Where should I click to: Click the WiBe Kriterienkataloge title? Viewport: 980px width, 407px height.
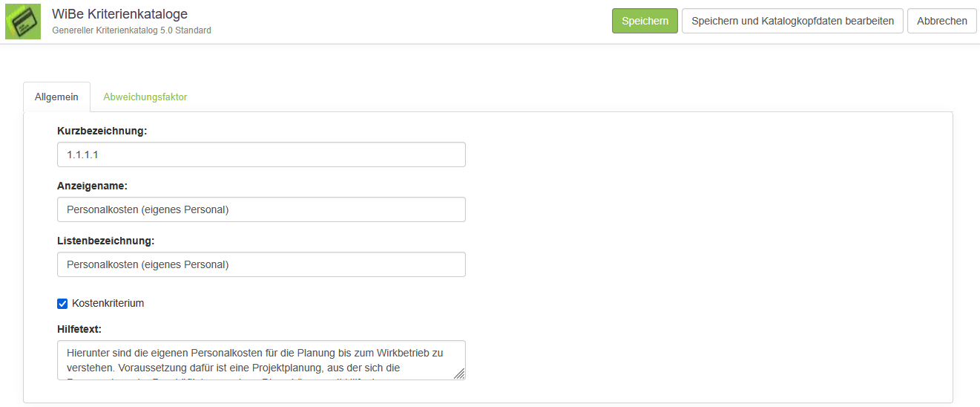[x=119, y=14]
